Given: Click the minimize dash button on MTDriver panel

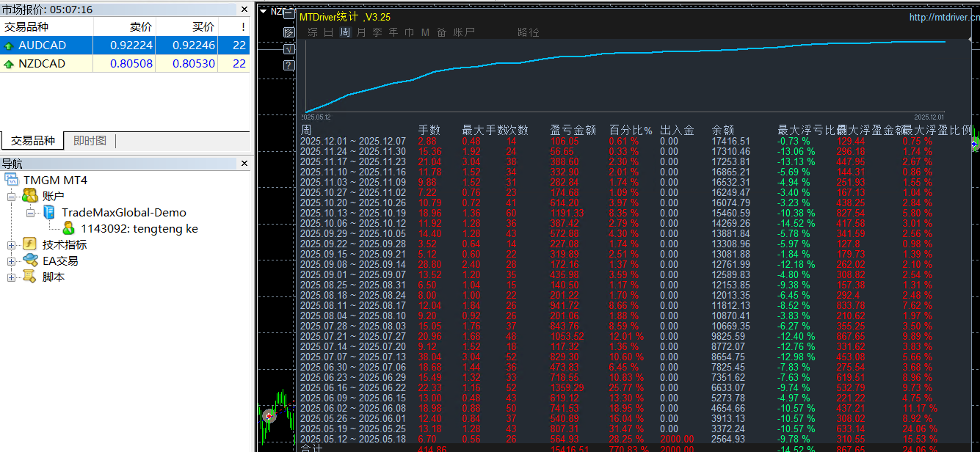Looking at the screenshot, I should click(288, 14).
